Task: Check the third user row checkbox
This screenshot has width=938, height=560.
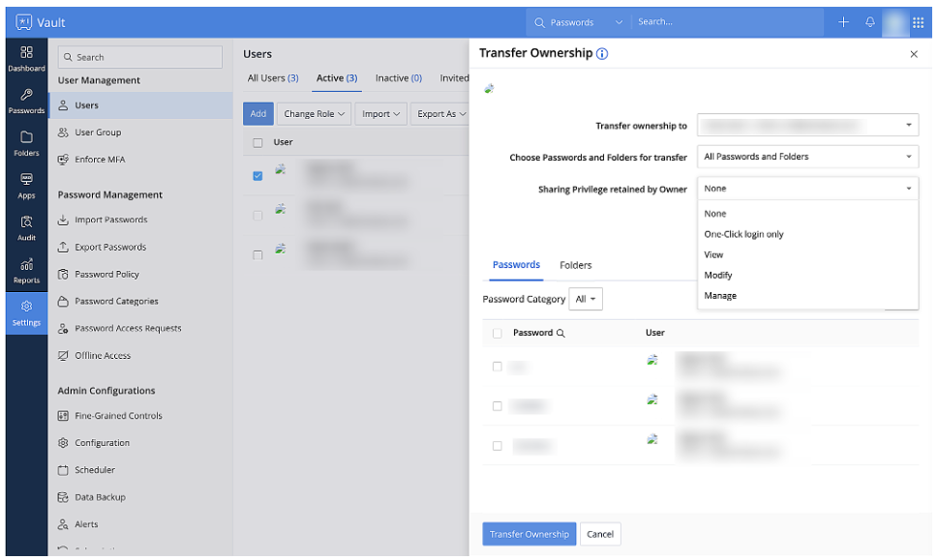Action: point(257,255)
